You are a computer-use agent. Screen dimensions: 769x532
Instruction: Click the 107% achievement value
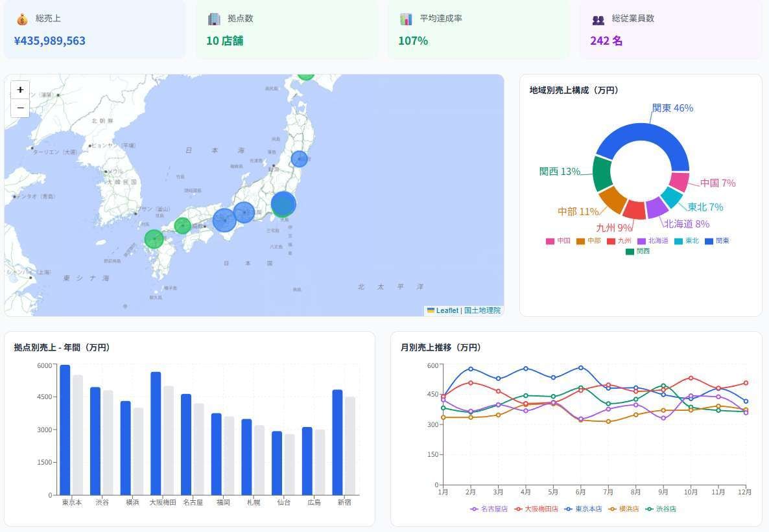[413, 41]
